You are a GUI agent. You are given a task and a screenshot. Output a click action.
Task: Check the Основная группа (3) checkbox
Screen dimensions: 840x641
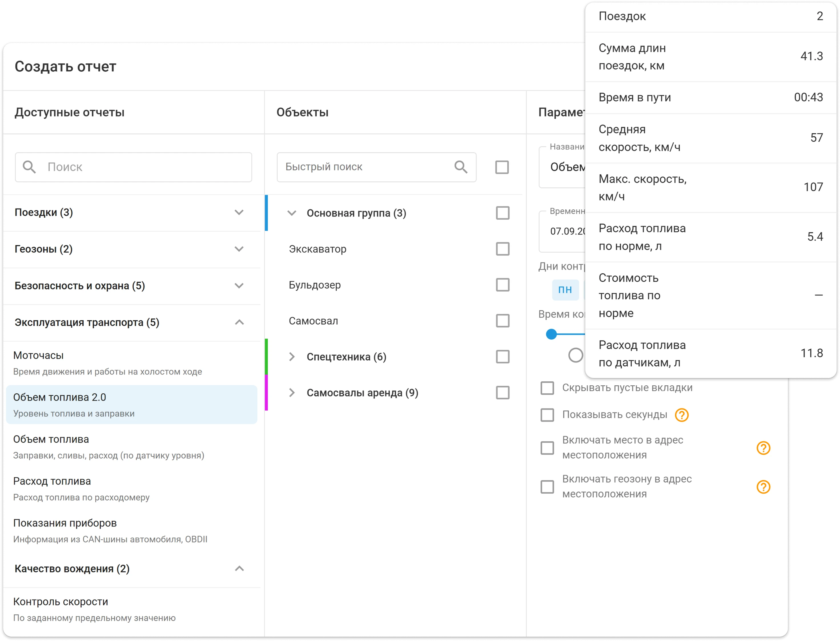point(503,213)
